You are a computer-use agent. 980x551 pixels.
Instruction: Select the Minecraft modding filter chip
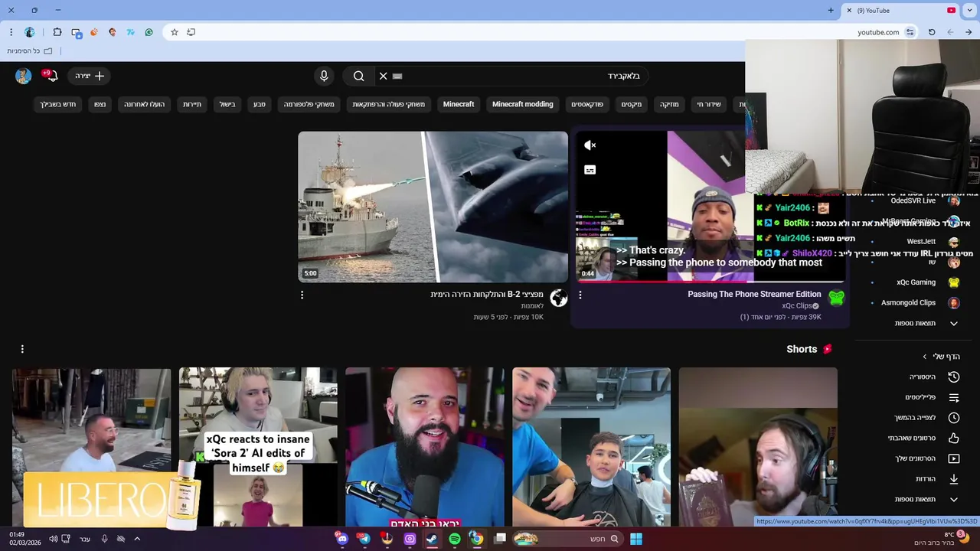(522, 104)
